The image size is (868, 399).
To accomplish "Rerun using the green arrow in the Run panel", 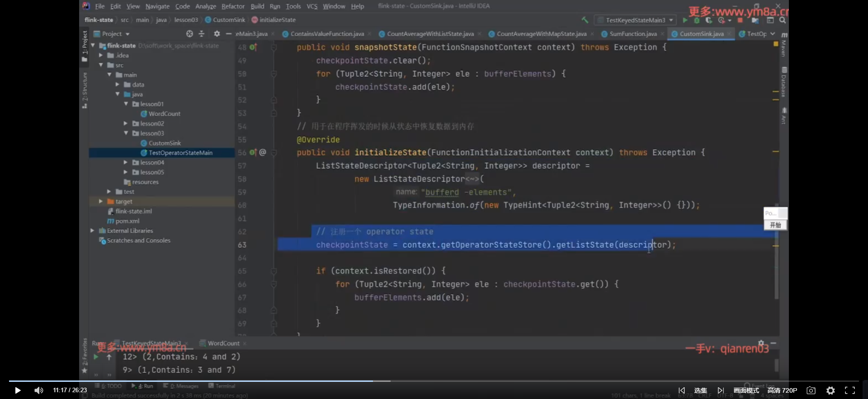I will pos(96,357).
